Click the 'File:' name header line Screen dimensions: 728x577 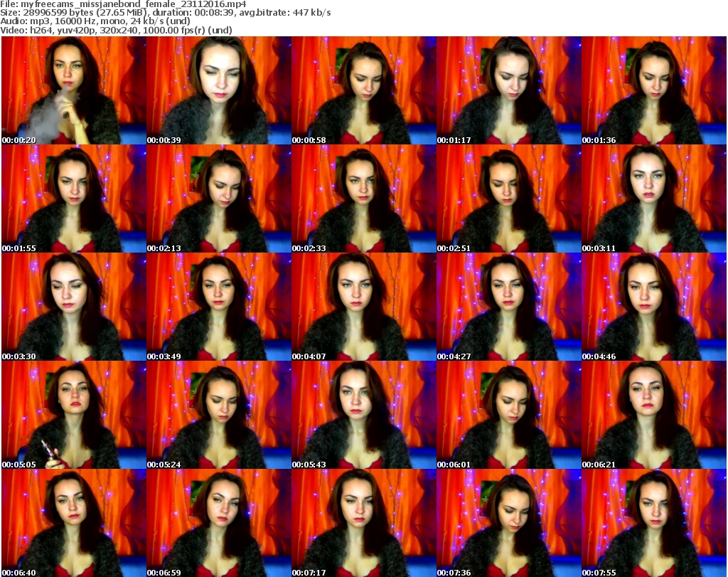(x=123, y=4)
